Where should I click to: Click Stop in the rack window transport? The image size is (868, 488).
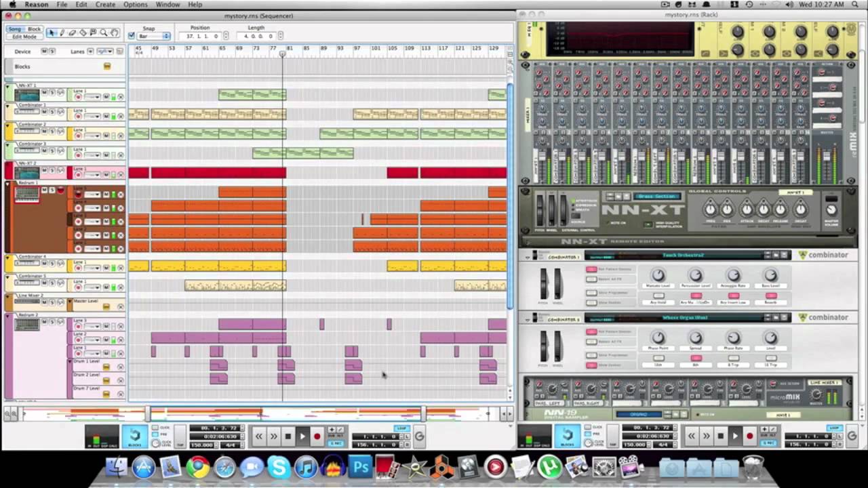[721, 436]
